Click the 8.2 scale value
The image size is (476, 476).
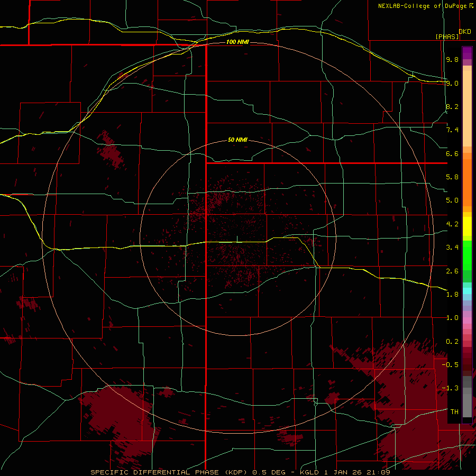tap(452, 106)
